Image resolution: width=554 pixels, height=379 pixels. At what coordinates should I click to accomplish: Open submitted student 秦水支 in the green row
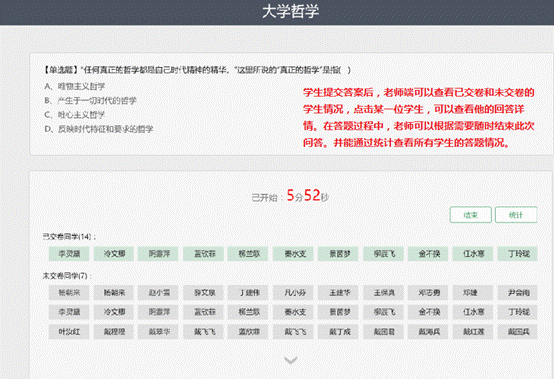pyautogui.click(x=293, y=254)
